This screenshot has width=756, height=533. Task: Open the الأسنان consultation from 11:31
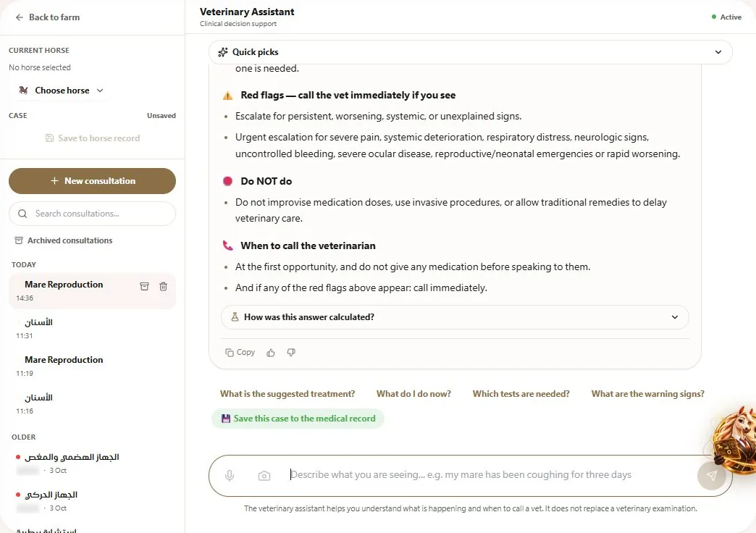(x=92, y=329)
